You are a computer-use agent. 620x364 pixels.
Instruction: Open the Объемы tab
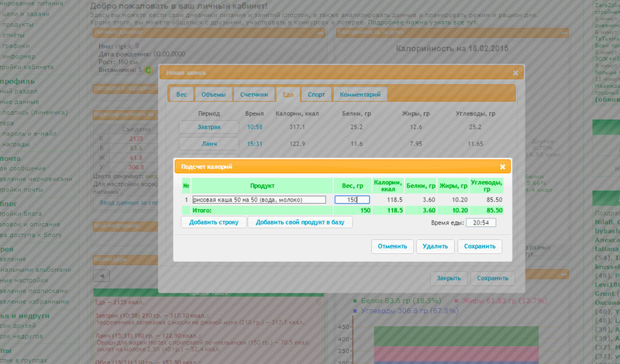tap(213, 94)
